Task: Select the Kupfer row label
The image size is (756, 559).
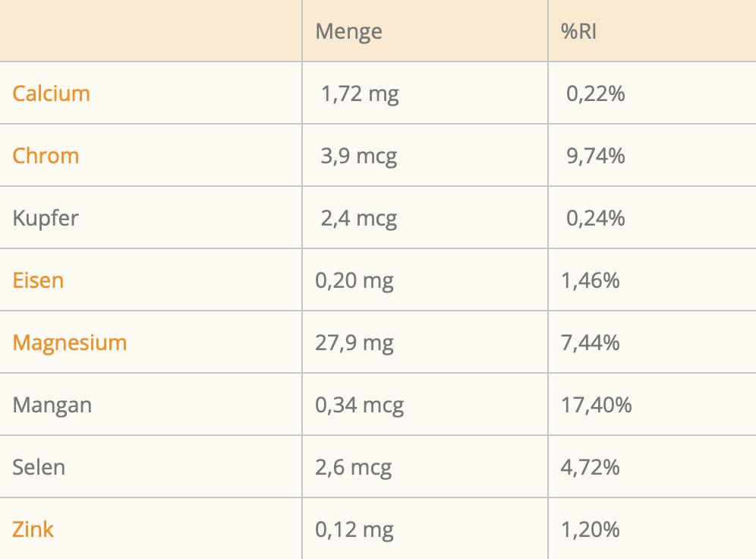Action: [x=46, y=218]
